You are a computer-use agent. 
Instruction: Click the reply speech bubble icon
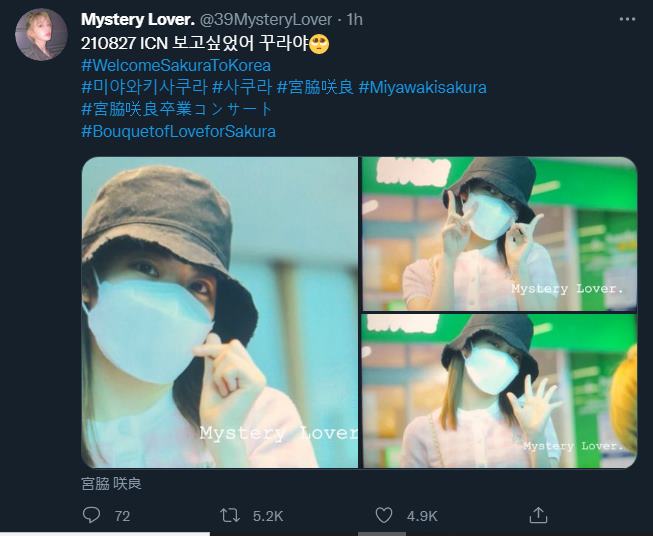pyautogui.click(x=91, y=516)
